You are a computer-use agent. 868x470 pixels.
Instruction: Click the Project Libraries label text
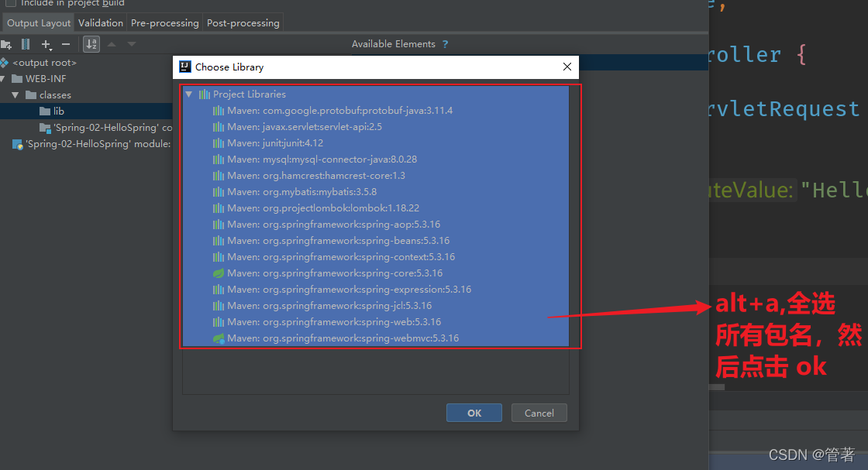coord(249,94)
